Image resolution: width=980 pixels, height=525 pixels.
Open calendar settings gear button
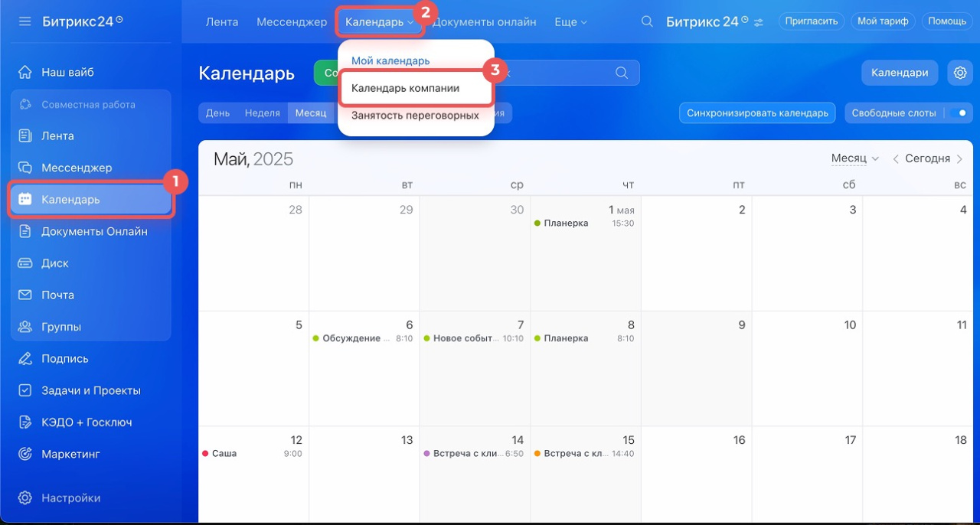(960, 73)
